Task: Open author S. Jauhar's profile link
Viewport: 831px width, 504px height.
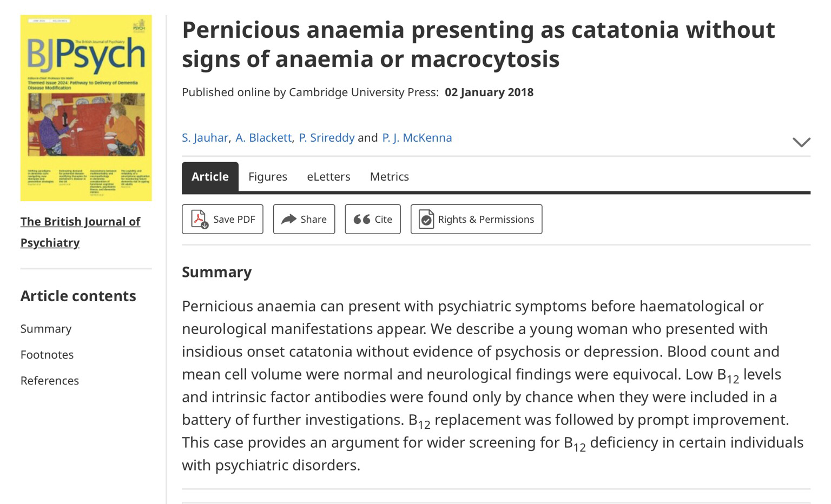Action: click(205, 138)
